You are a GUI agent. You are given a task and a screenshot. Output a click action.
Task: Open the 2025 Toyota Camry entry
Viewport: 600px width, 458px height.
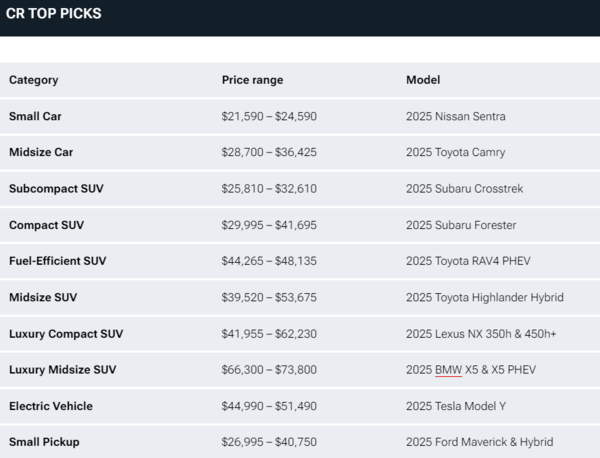[x=455, y=152]
